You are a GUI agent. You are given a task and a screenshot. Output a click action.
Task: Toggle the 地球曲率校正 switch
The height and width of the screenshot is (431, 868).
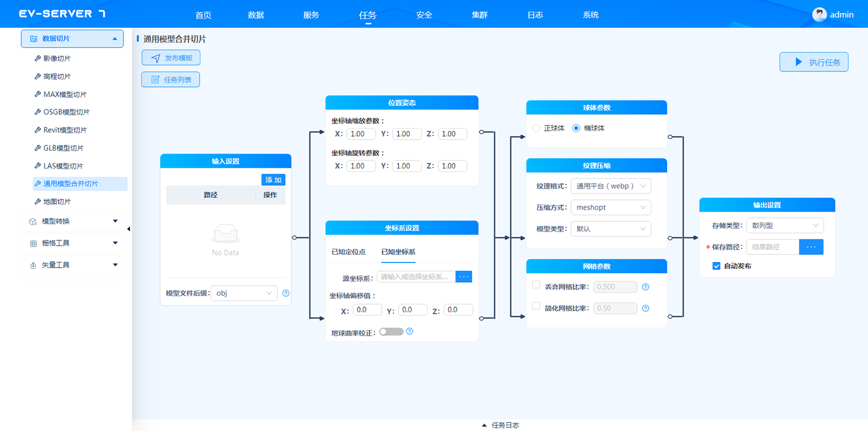pos(391,332)
